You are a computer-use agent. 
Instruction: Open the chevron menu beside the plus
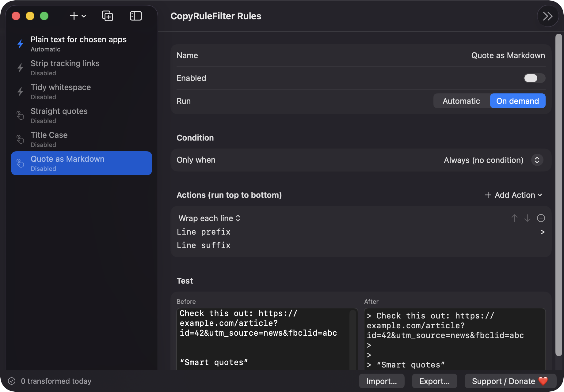(x=84, y=16)
